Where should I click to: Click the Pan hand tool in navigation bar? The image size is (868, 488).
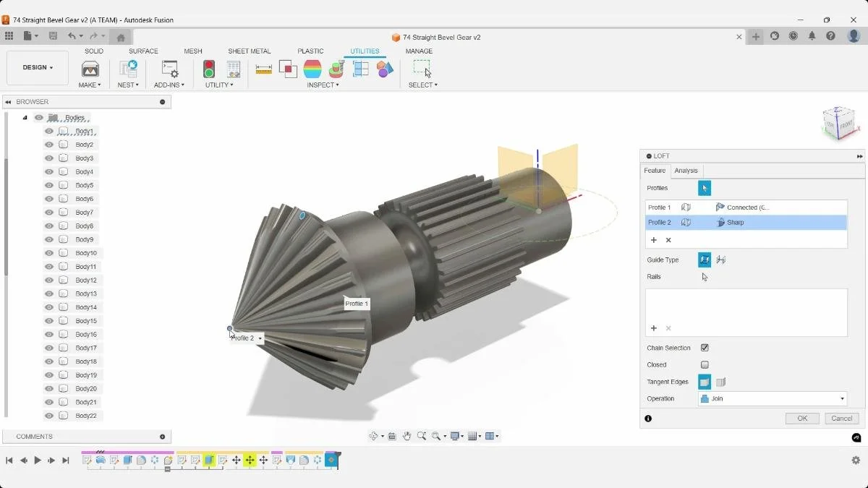407,436
